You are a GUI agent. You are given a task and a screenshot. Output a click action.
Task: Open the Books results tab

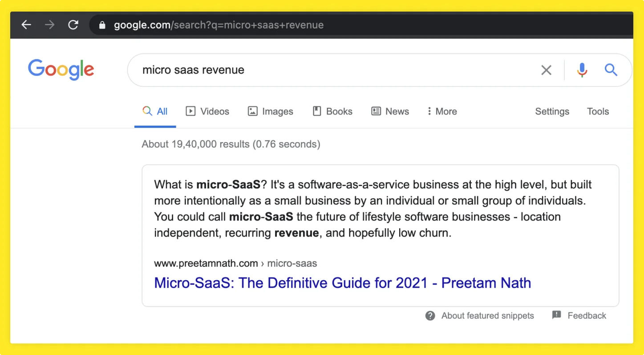coord(332,111)
